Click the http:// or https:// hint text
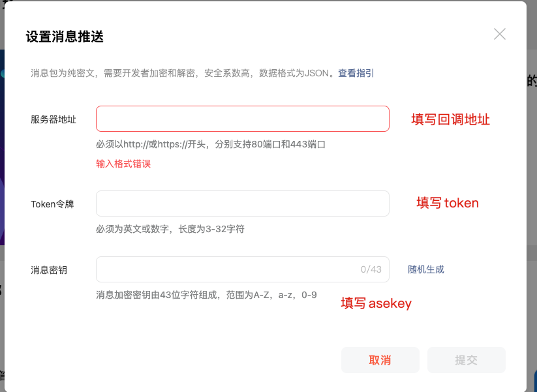 [211, 145]
